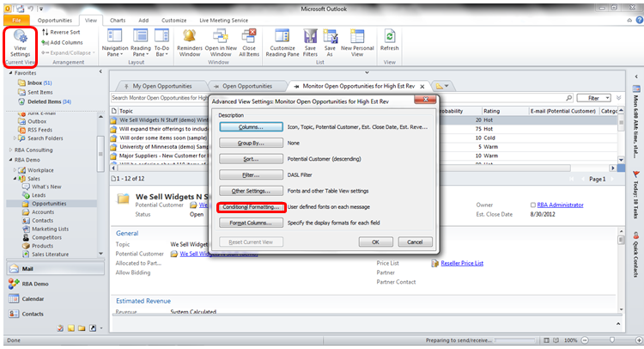Collapse the RBA Demo node
The image size is (644, 349).
click(x=10, y=160)
